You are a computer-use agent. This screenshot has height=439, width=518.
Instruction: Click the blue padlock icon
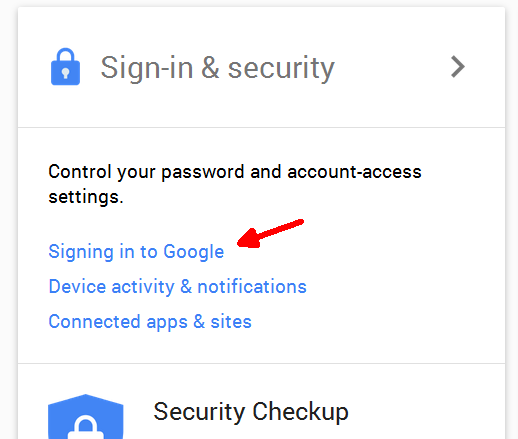pyautogui.click(x=65, y=67)
